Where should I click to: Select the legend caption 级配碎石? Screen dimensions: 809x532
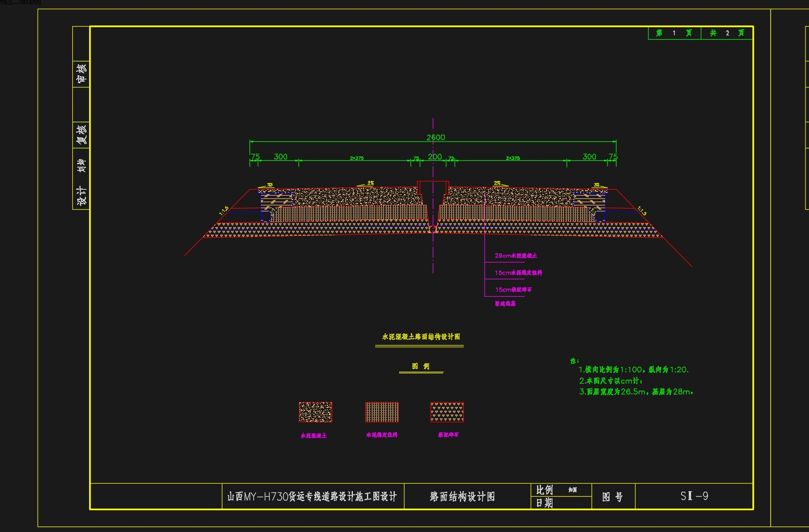coord(449,435)
